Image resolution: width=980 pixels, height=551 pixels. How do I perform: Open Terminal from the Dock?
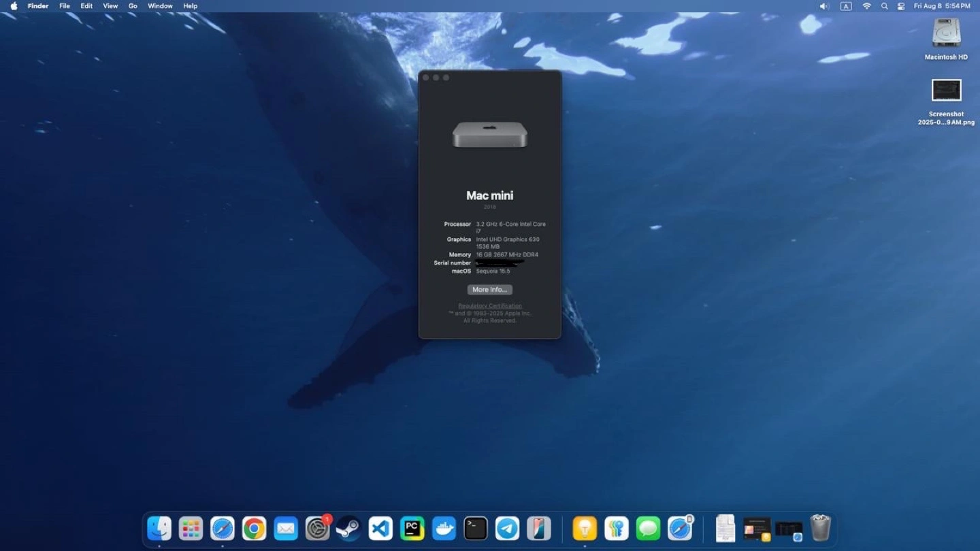click(475, 529)
